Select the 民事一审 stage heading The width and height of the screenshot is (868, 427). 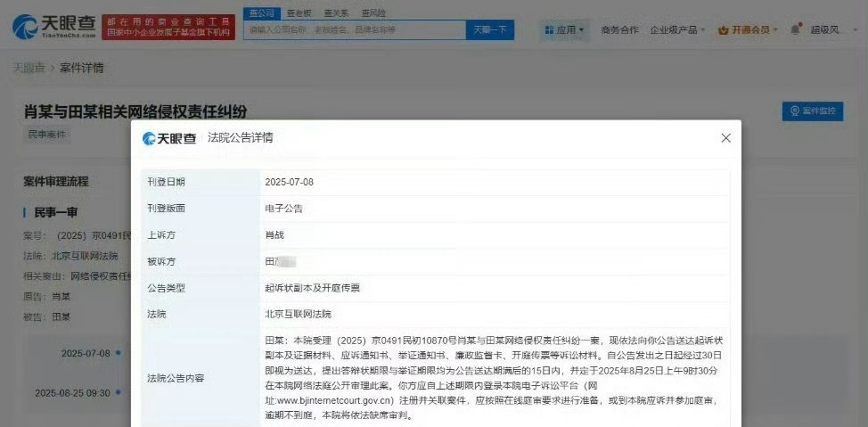click(x=55, y=212)
